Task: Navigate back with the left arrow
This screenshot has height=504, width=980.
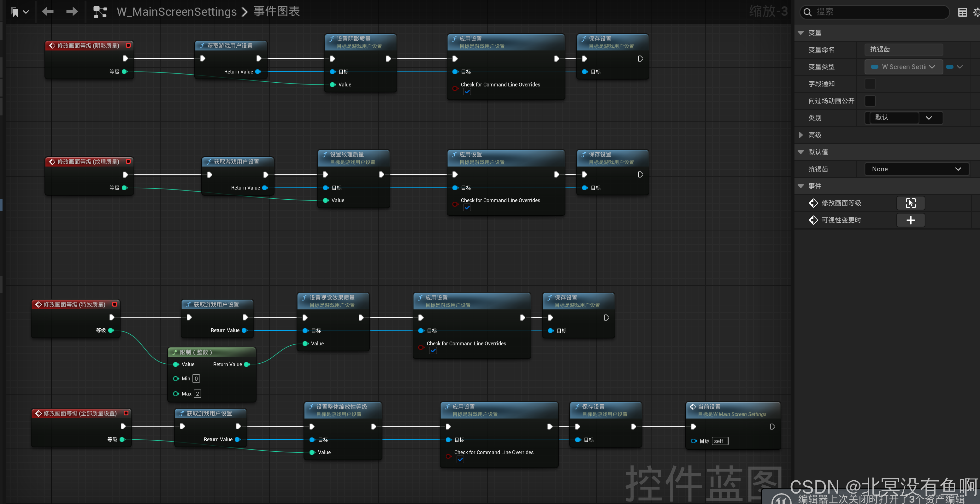Action: click(x=48, y=12)
